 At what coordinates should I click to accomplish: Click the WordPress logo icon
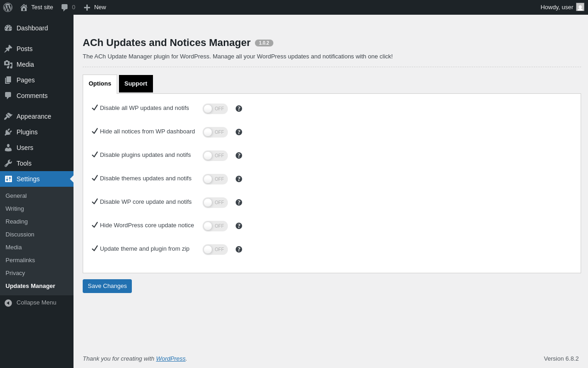click(8, 7)
